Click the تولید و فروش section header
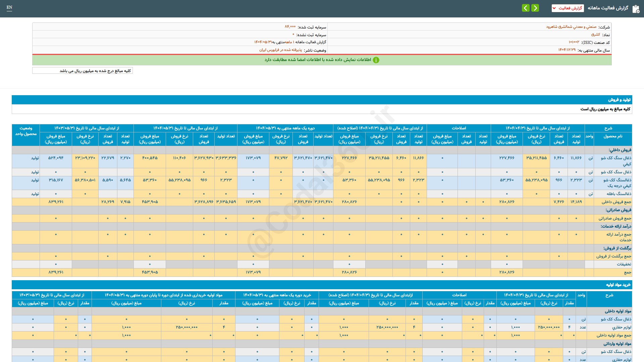Screen dimensions: 644x362 click(619, 100)
